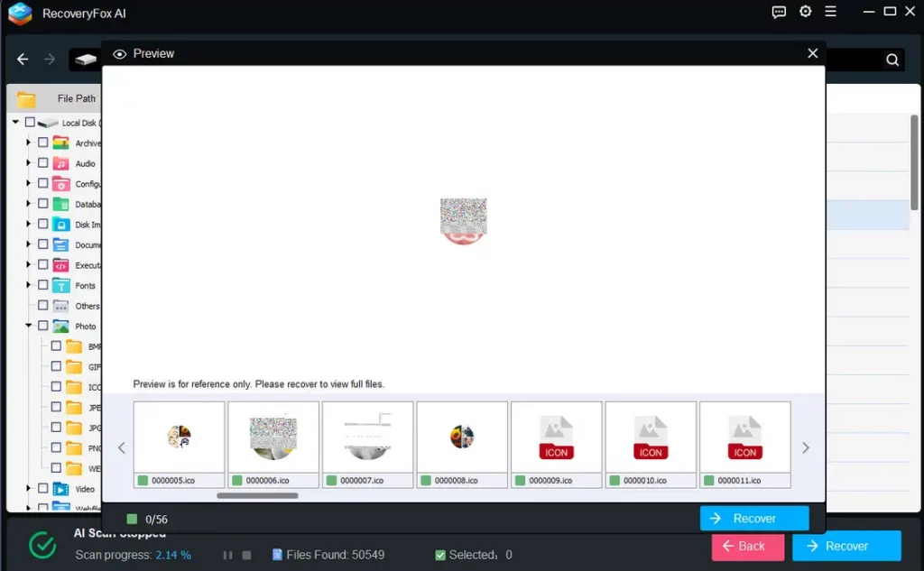Toggle the 0/56 select-all checkbox
Image resolution: width=924 pixels, height=571 pixels.
(x=132, y=519)
